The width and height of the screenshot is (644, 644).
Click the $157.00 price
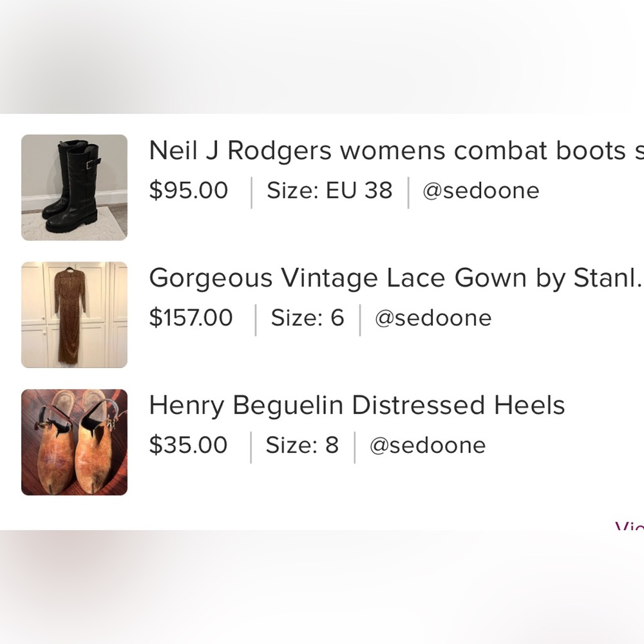pos(191,318)
